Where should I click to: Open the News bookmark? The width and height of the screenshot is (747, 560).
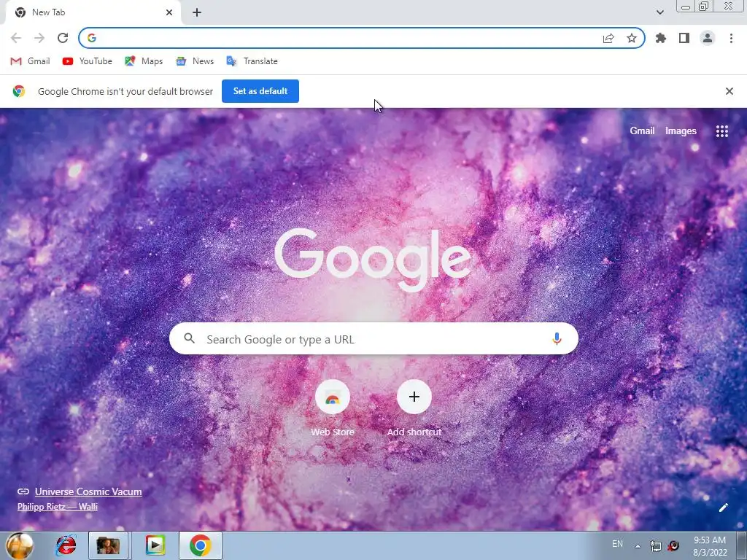point(194,61)
